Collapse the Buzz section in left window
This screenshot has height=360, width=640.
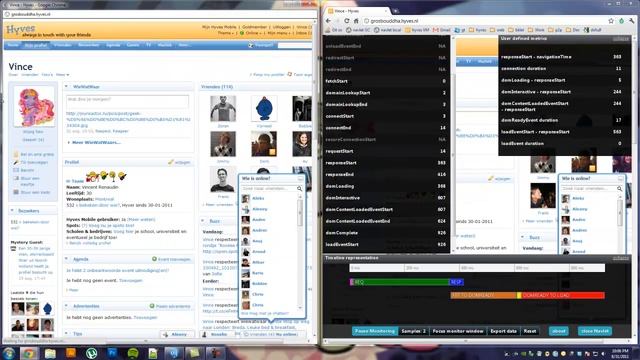click(x=203, y=221)
